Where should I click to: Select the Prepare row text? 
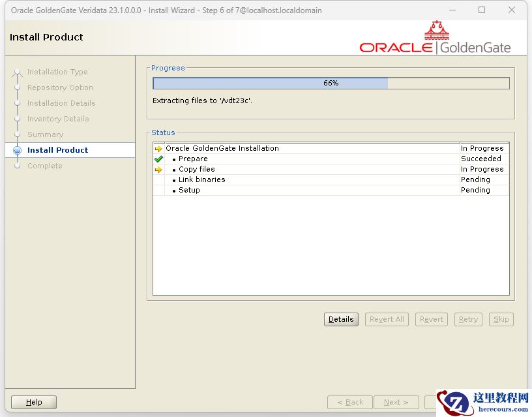click(193, 159)
